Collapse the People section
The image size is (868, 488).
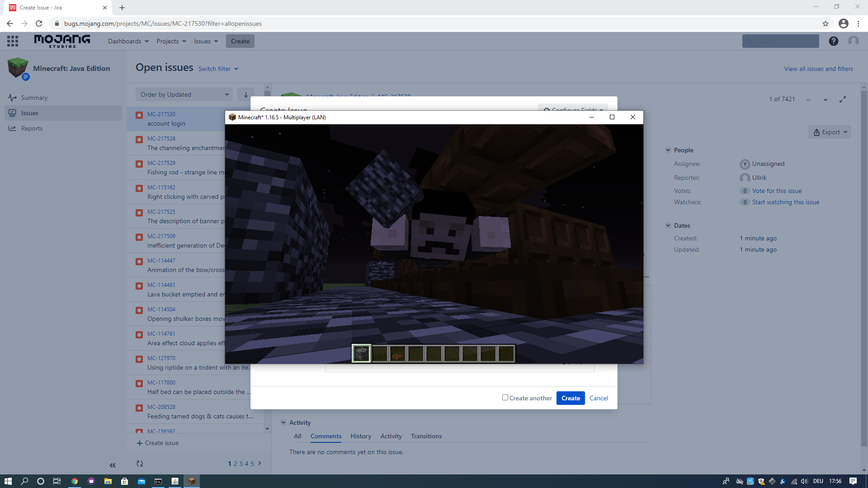click(x=668, y=150)
